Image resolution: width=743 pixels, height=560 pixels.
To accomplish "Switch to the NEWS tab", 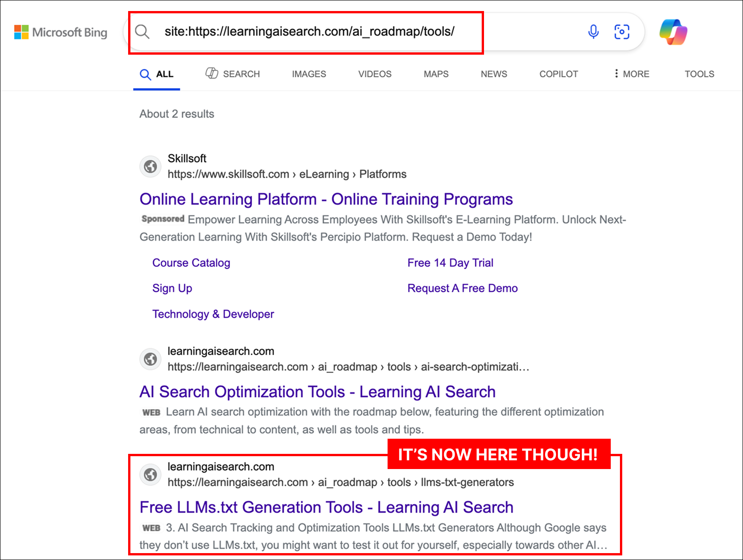I will [494, 74].
